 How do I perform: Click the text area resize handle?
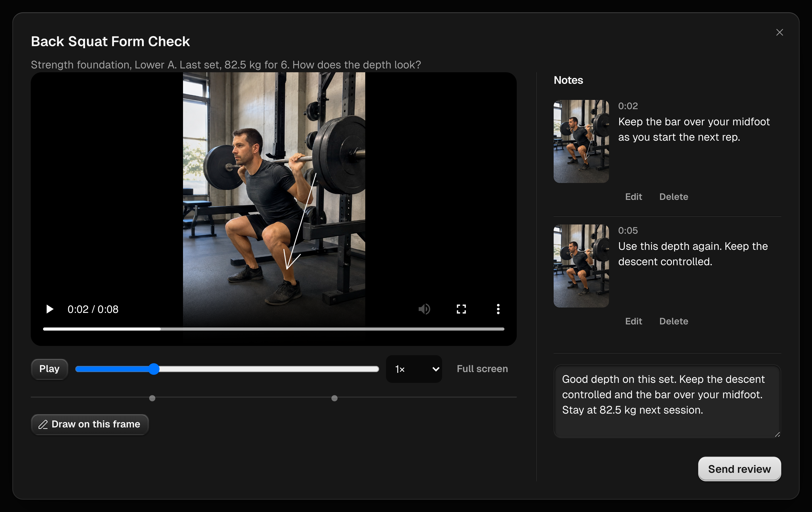click(x=777, y=434)
